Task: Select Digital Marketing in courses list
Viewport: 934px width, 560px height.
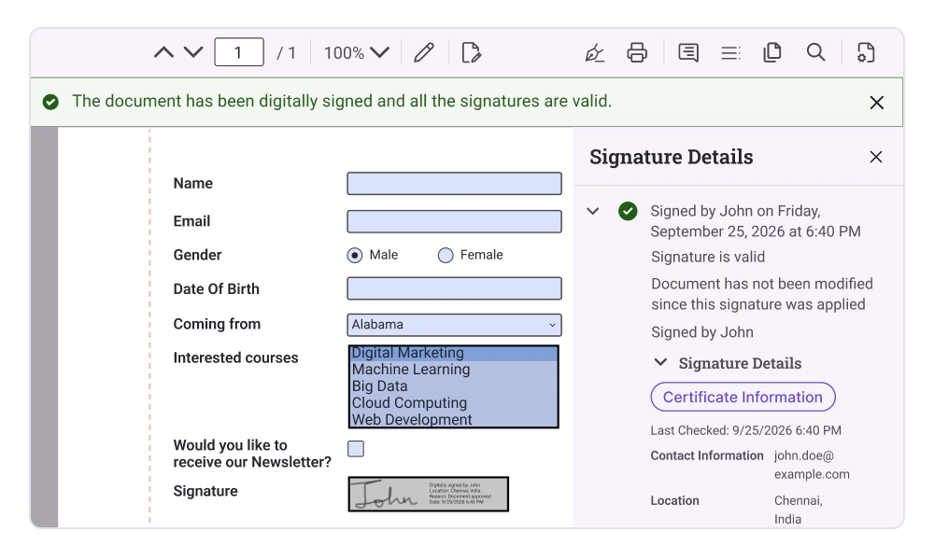Action: [453, 353]
